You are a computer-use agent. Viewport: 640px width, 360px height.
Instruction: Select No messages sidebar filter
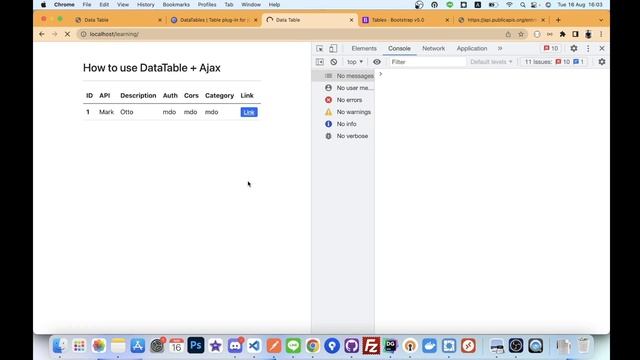(343, 76)
